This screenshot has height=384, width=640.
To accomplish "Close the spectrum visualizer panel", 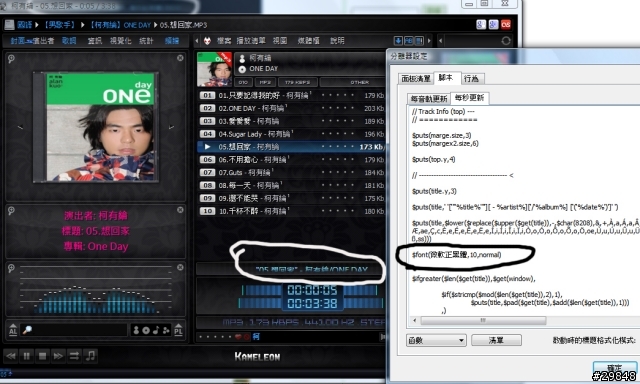I will [x=180, y=267].
